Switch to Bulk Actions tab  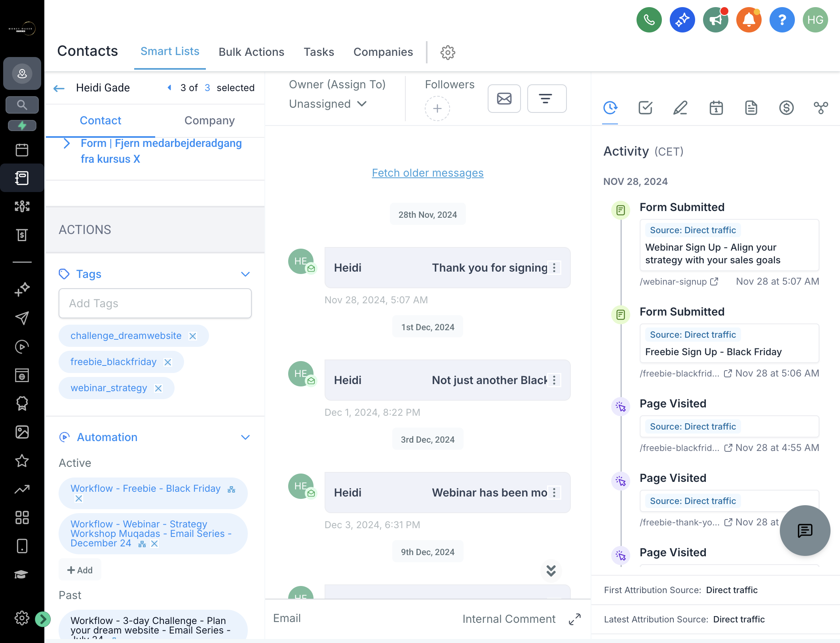click(x=251, y=52)
